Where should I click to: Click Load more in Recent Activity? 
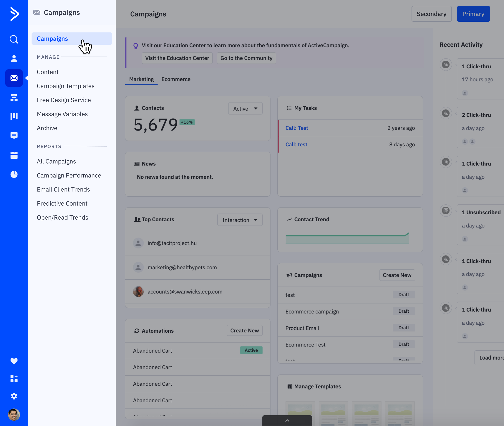coord(489,358)
